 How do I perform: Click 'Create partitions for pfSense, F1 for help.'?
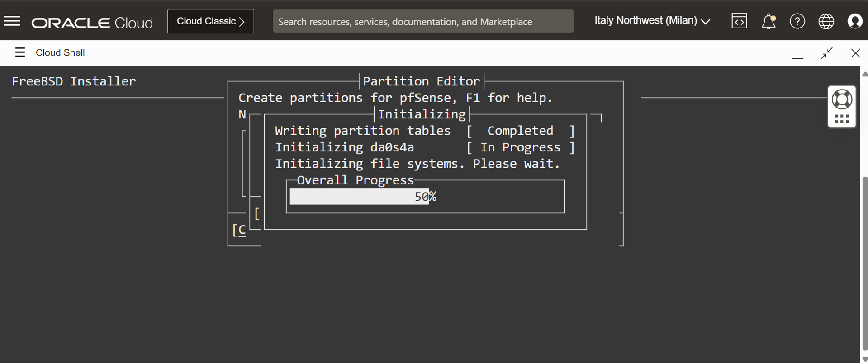395,98
